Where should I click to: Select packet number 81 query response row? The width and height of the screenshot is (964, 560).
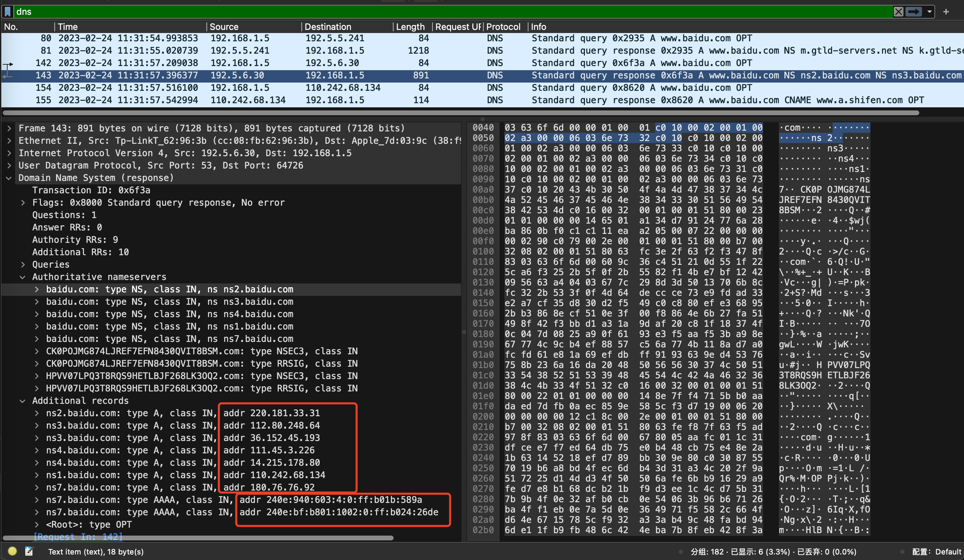[x=482, y=51]
